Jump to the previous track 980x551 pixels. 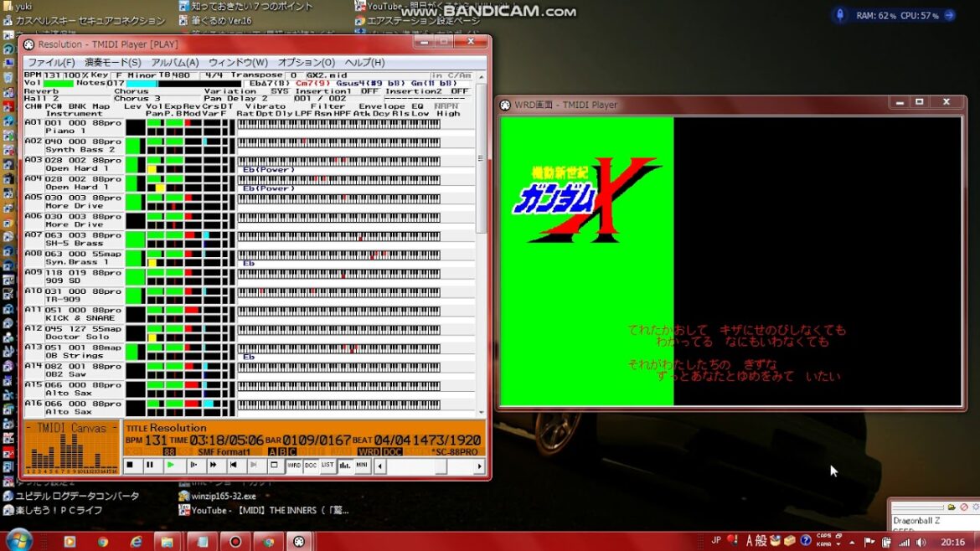pyautogui.click(x=234, y=465)
